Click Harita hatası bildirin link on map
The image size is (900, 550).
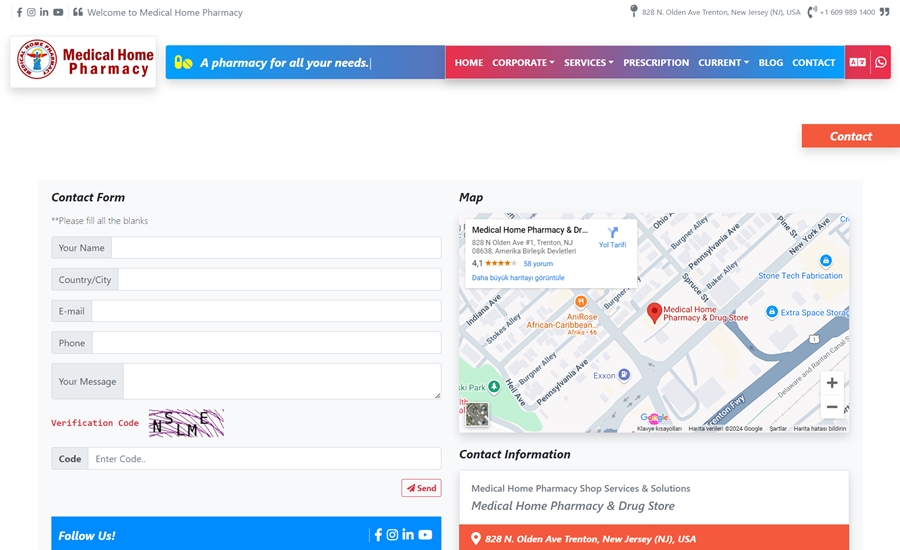click(820, 428)
